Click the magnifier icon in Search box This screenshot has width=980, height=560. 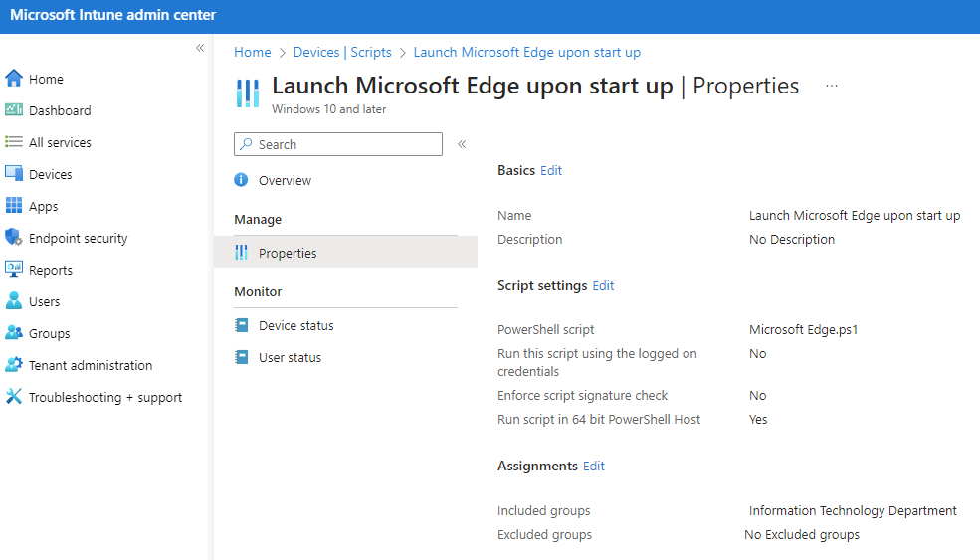click(x=247, y=144)
